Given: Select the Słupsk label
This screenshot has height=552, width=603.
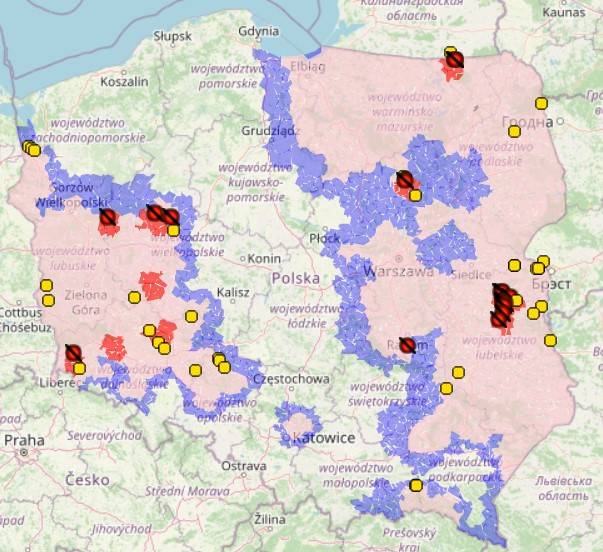Looking at the screenshot, I should point(172,37).
